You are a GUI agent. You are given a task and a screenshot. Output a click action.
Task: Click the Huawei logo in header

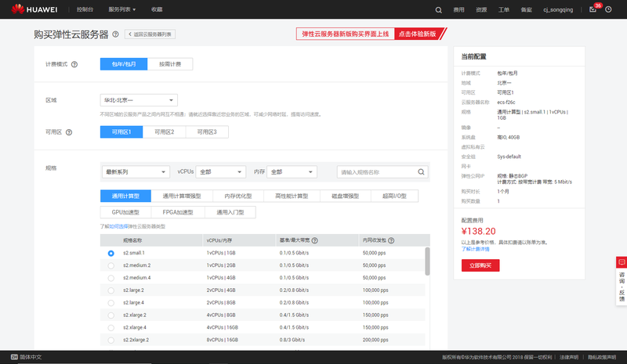point(34,9)
